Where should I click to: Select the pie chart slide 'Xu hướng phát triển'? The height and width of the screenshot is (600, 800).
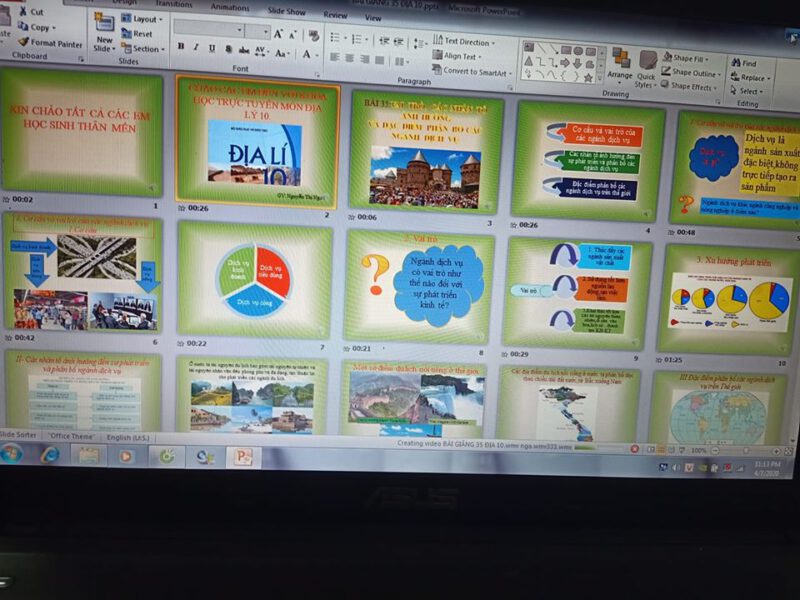tap(728, 297)
